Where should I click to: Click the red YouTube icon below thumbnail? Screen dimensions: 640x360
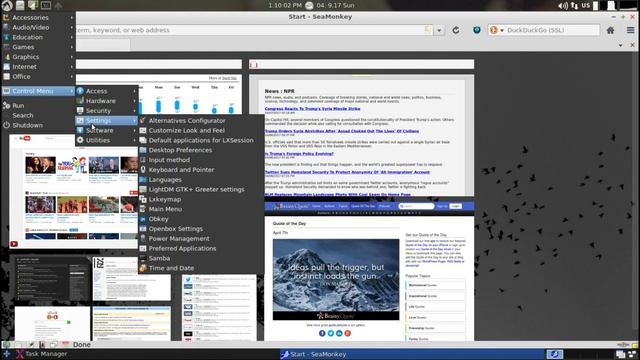pyautogui.click(x=14, y=244)
